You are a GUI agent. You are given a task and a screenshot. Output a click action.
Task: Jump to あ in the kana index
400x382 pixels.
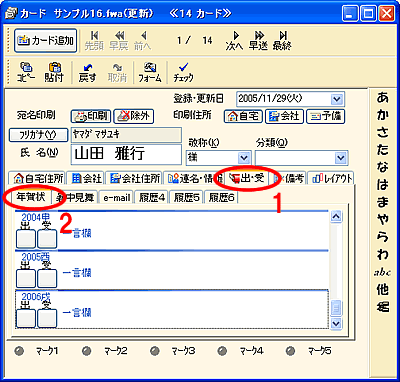[x=383, y=98]
